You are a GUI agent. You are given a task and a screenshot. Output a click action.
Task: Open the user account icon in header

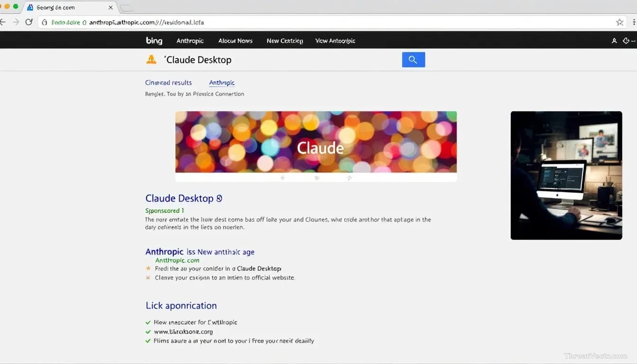[x=614, y=41]
